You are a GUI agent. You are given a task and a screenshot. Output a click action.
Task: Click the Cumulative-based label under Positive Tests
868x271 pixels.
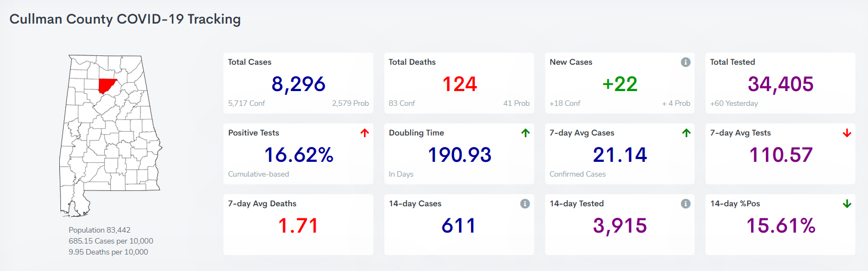[259, 174]
